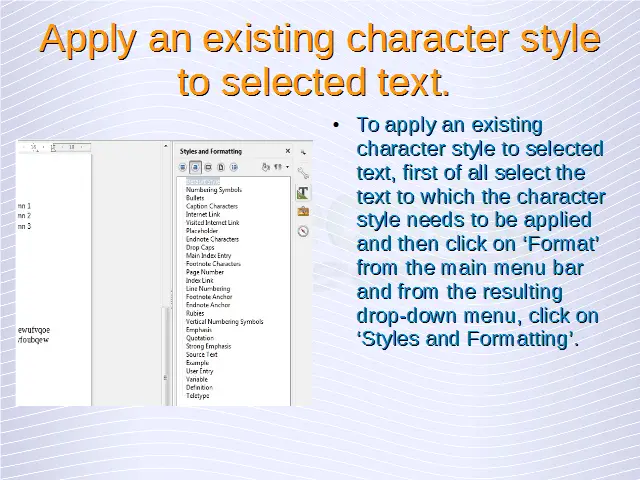
Task: Click the Character Styles icon
Action: click(x=196, y=167)
